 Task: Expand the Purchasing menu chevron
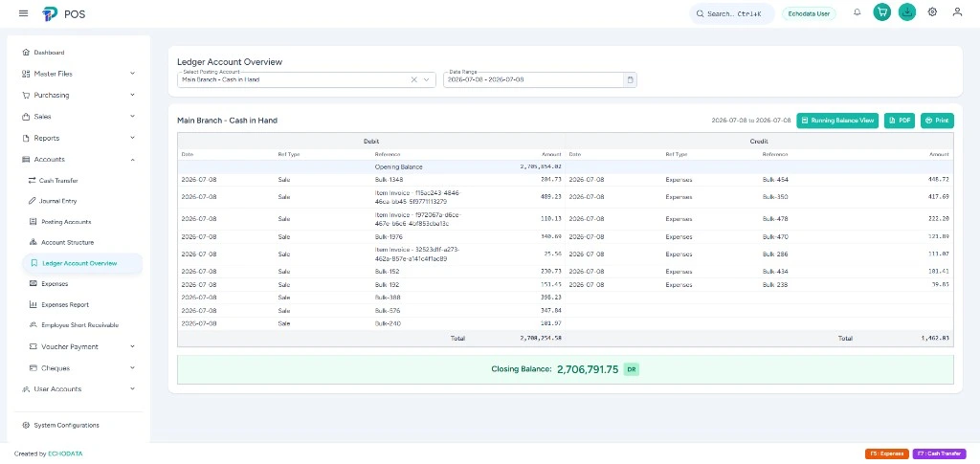tap(132, 95)
